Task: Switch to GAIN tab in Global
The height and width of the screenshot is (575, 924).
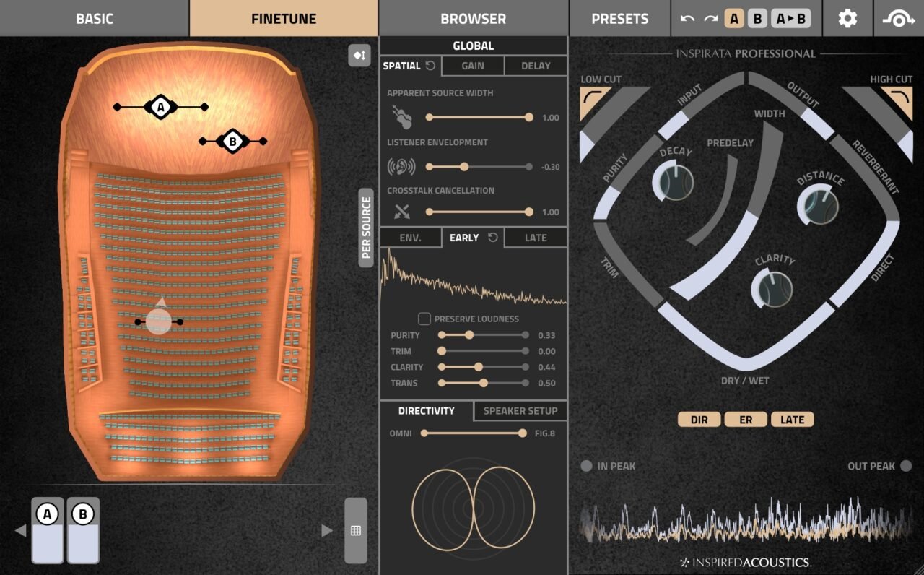Action: 472,66
